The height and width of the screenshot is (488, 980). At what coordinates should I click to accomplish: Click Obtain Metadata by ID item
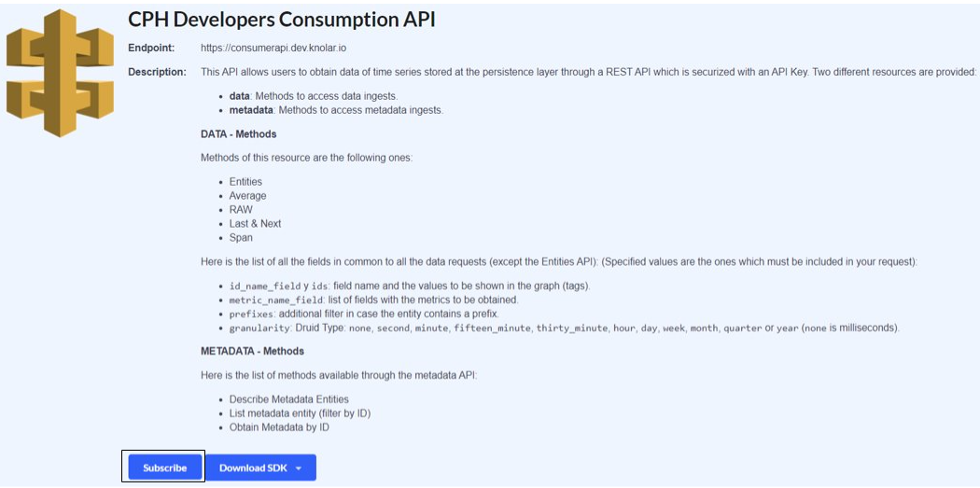tap(279, 427)
